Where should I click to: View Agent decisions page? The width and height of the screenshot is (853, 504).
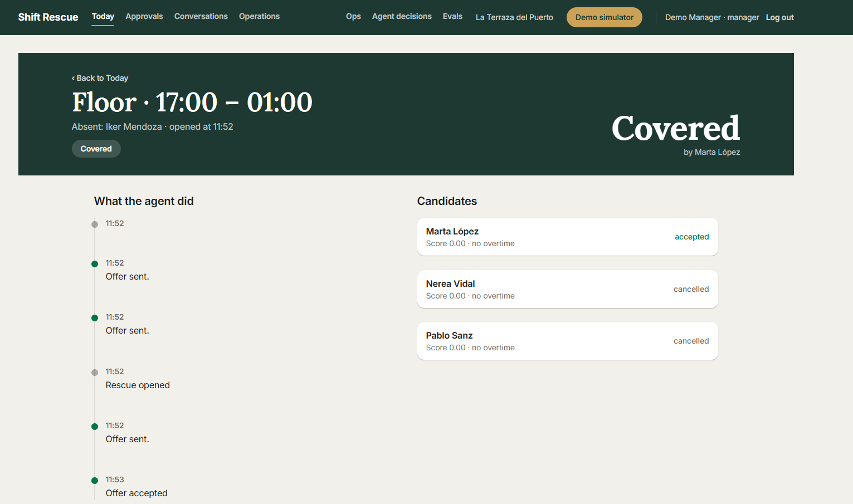402,17
